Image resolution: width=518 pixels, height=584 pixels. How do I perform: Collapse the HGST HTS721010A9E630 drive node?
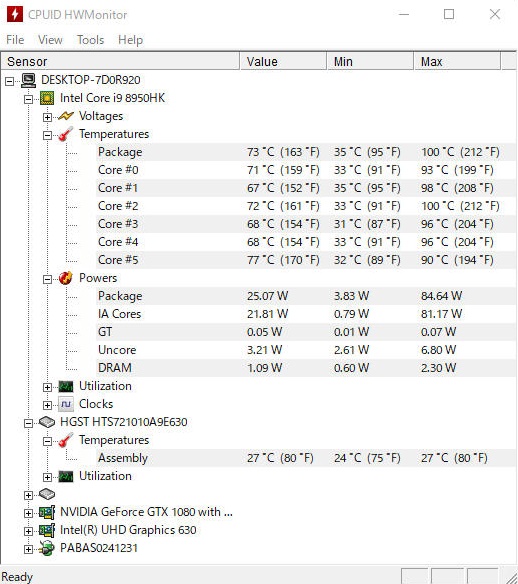click(28, 423)
